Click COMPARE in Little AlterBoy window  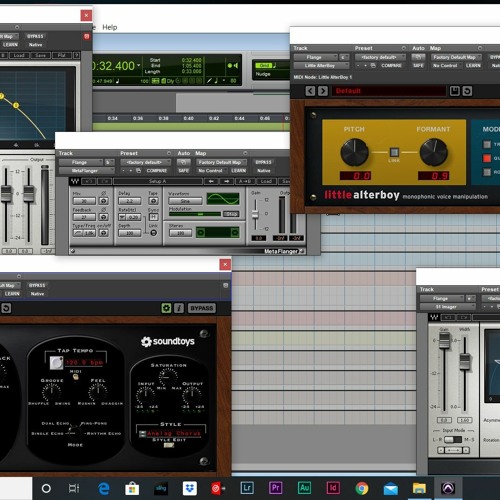391,66
